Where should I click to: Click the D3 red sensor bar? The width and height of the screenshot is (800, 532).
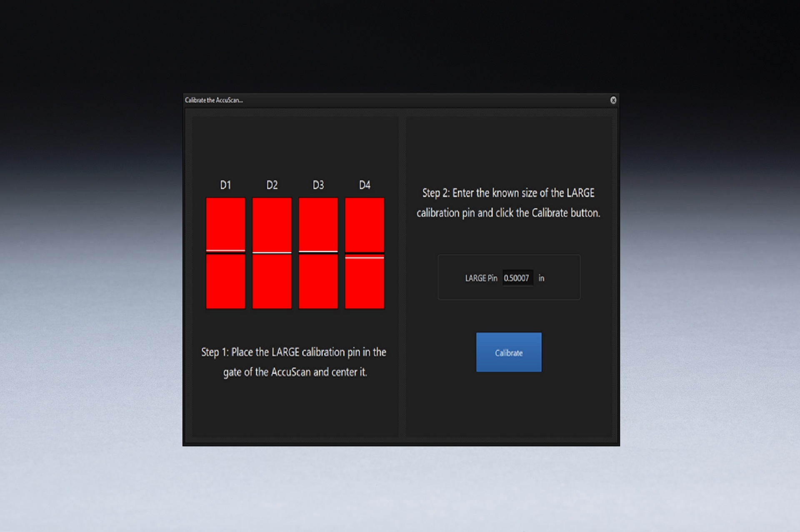tap(318, 253)
